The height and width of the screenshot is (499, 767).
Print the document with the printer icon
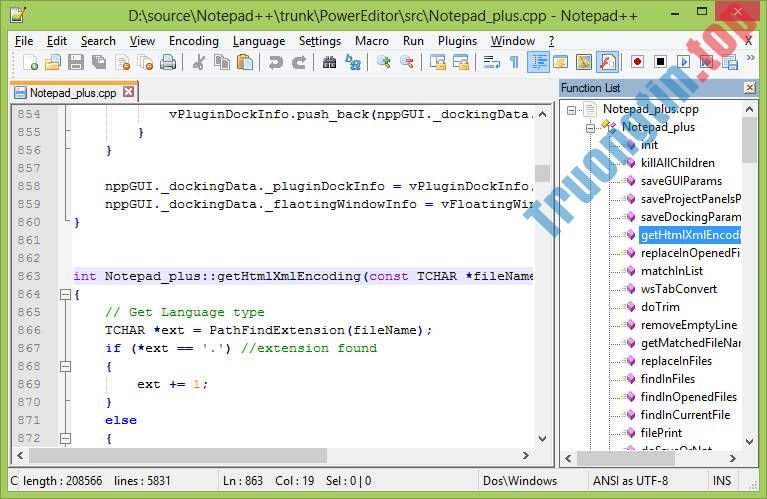coord(168,63)
